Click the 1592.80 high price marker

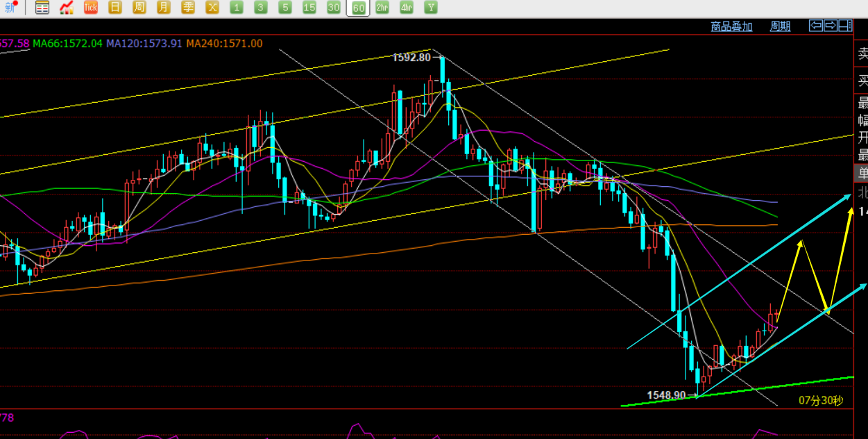click(411, 58)
